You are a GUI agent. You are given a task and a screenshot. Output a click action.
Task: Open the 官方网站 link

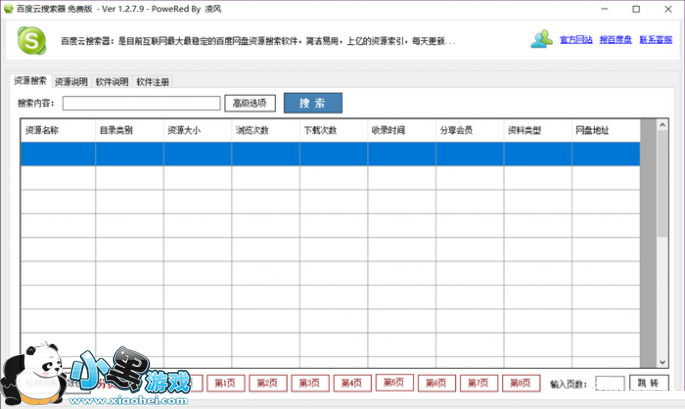[576, 40]
